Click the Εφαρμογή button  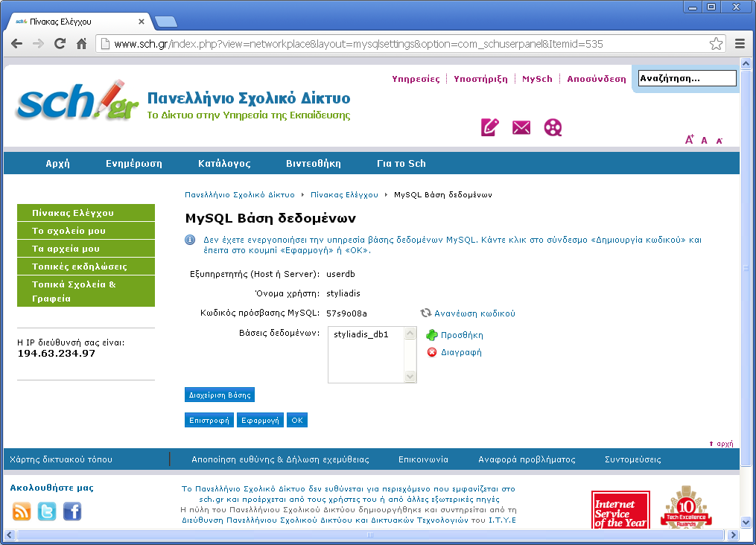click(x=261, y=420)
